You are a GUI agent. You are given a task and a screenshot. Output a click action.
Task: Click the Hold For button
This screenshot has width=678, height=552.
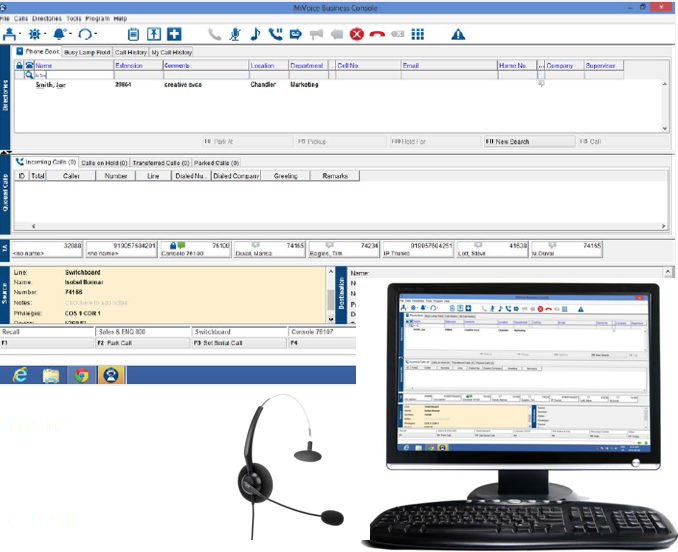(x=435, y=141)
